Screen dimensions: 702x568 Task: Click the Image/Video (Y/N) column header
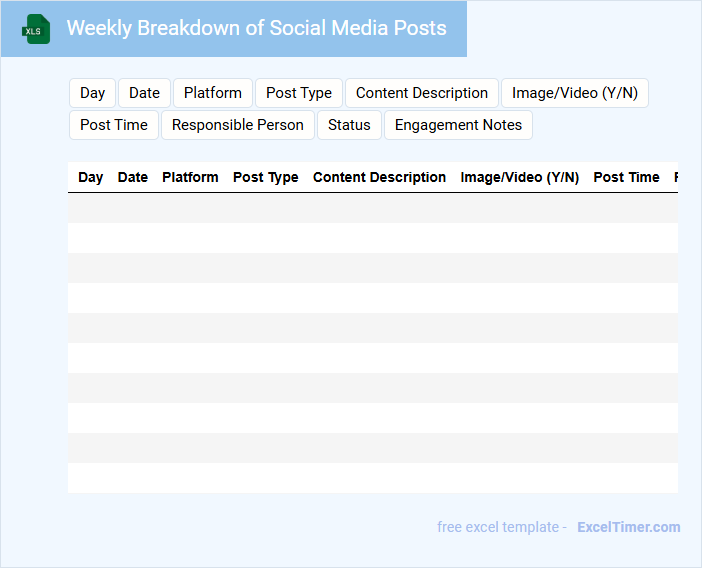520,177
